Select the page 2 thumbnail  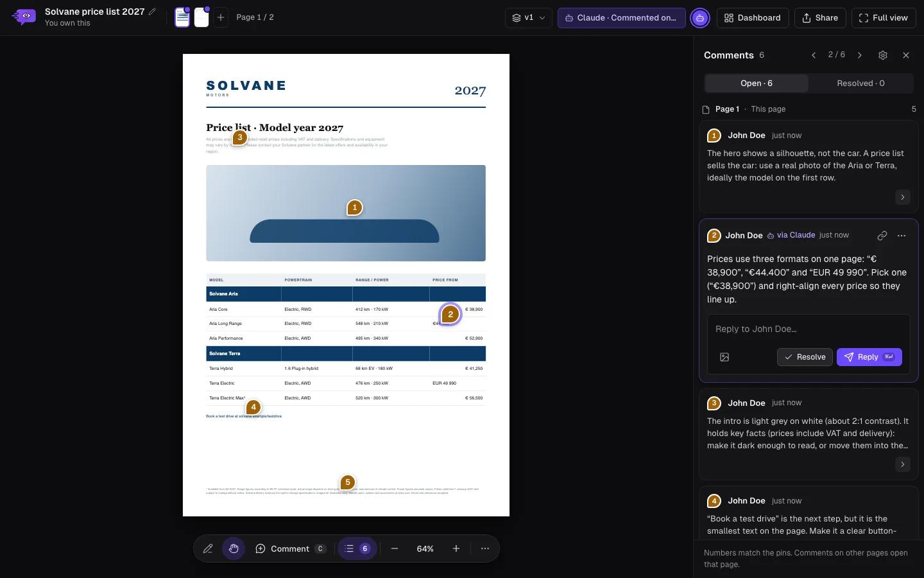(201, 17)
